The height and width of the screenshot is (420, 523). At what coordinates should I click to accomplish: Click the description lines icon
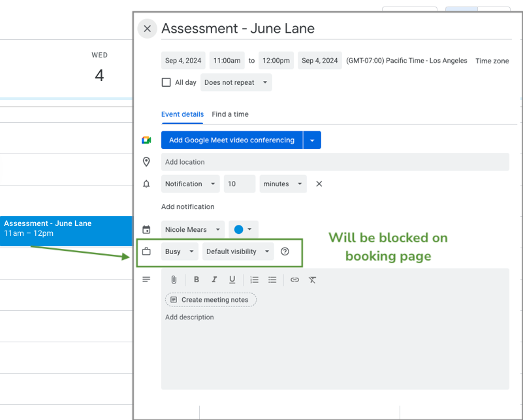(x=146, y=279)
